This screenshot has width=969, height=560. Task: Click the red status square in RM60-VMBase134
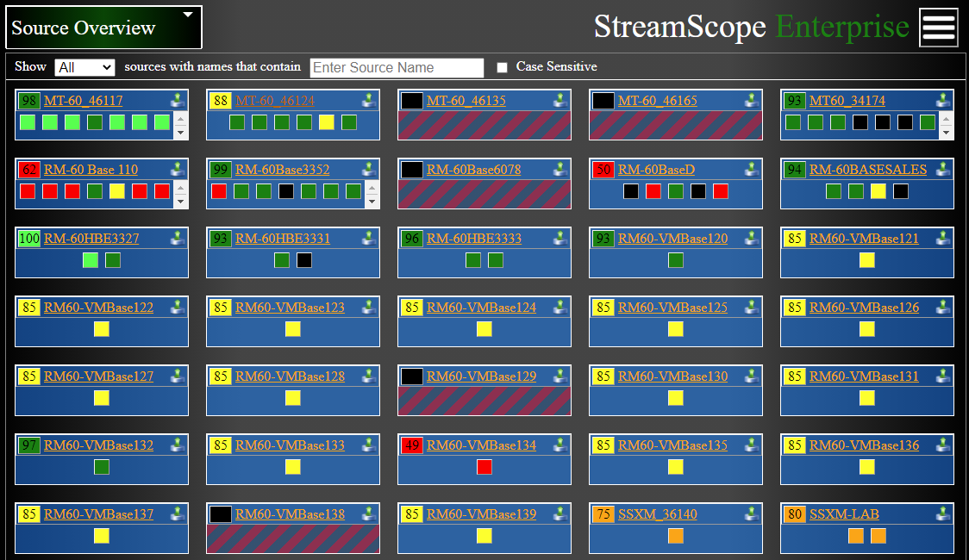[484, 467]
